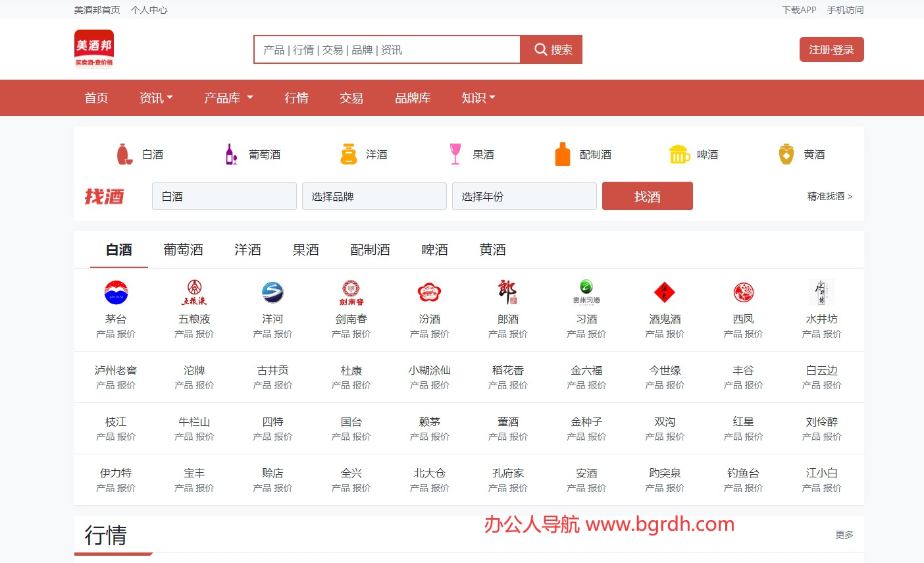Viewport: 924px width, 563px height.
Task: Switch to the 葡萄酒 tab
Action: pos(183,250)
